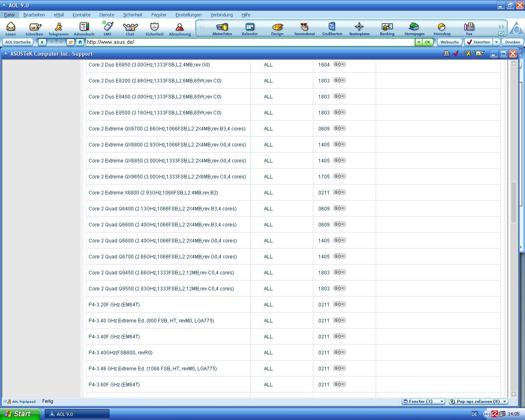The height and width of the screenshot is (420, 525).
Task: Click GO button for P4-3.60F GHz (EM64T)
Action: 340,384
